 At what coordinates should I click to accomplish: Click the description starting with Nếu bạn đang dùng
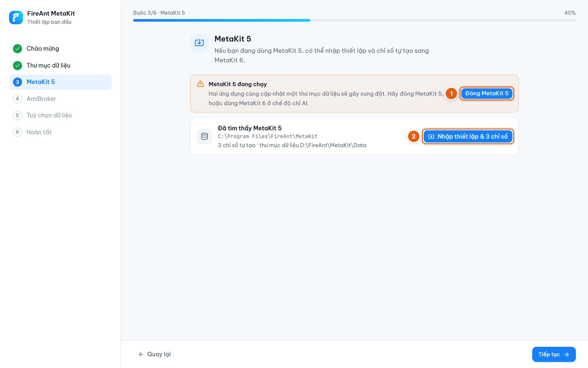point(321,55)
